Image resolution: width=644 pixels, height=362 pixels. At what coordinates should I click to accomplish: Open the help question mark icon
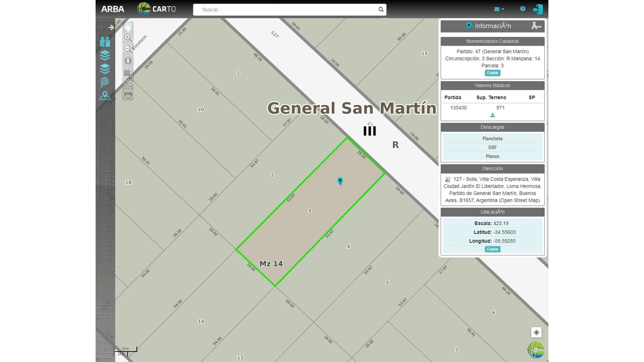click(523, 9)
